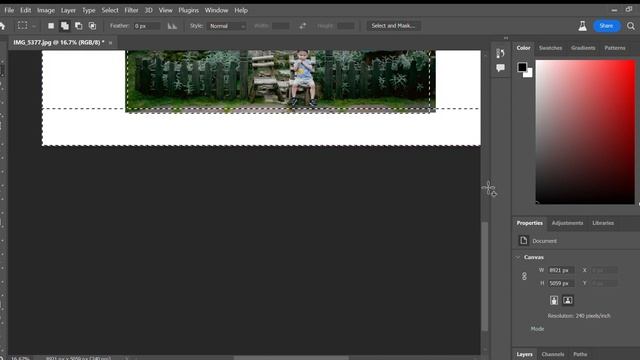Open the Plugins menu
This screenshot has height=360, width=640.
coord(188,10)
